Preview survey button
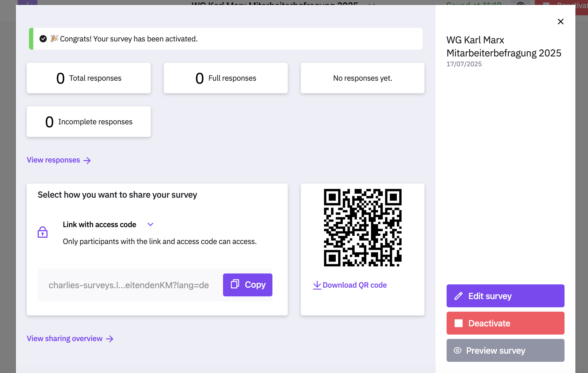The height and width of the screenshot is (373, 588). (x=505, y=350)
